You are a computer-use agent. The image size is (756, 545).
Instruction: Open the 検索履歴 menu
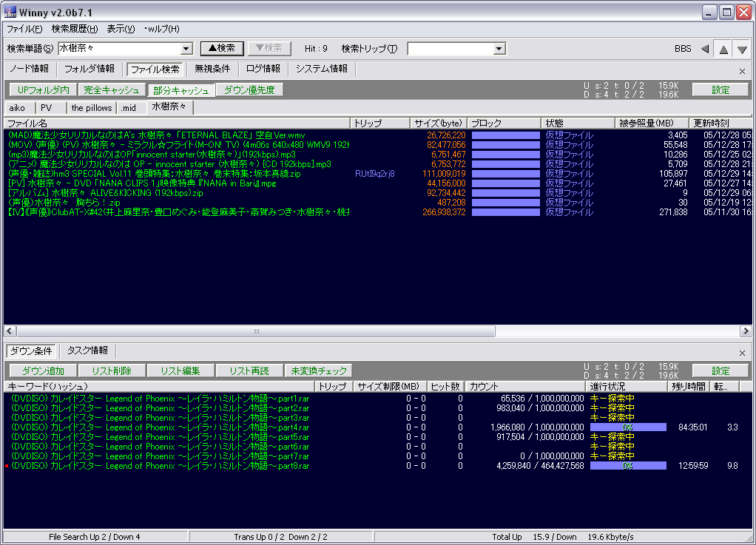75,29
